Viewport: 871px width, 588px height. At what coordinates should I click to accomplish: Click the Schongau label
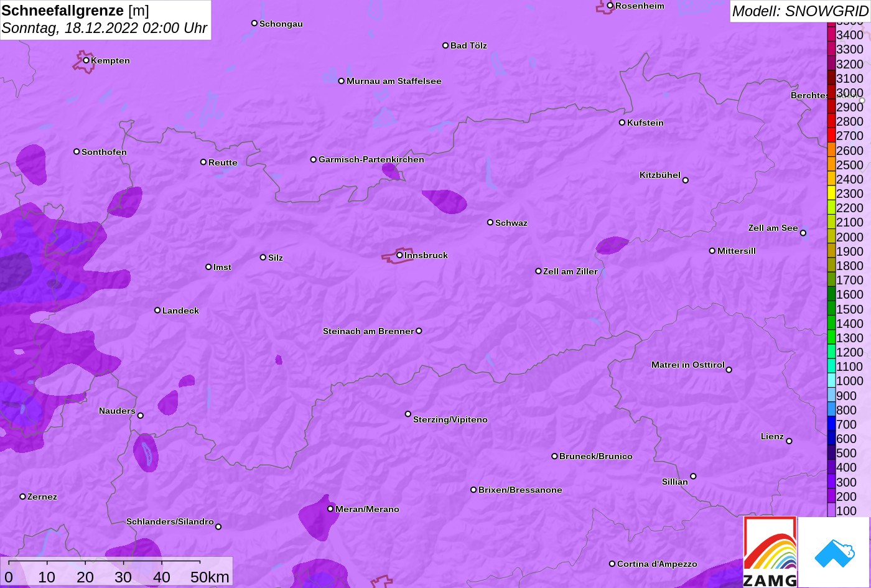(x=281, y=24)
